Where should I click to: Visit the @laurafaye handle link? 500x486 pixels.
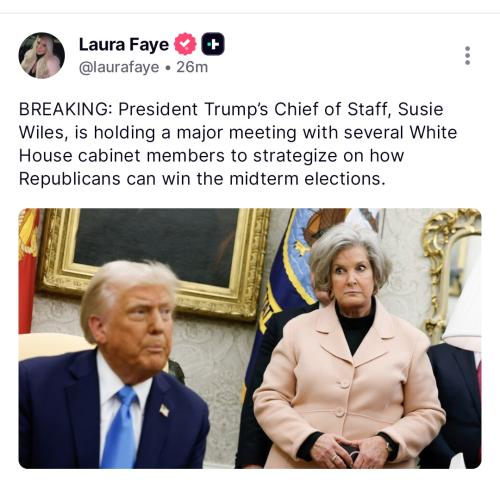119,67
